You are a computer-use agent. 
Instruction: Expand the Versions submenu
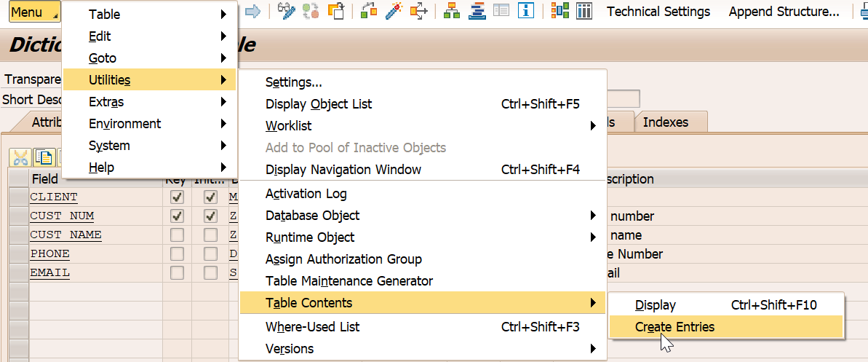423,349
